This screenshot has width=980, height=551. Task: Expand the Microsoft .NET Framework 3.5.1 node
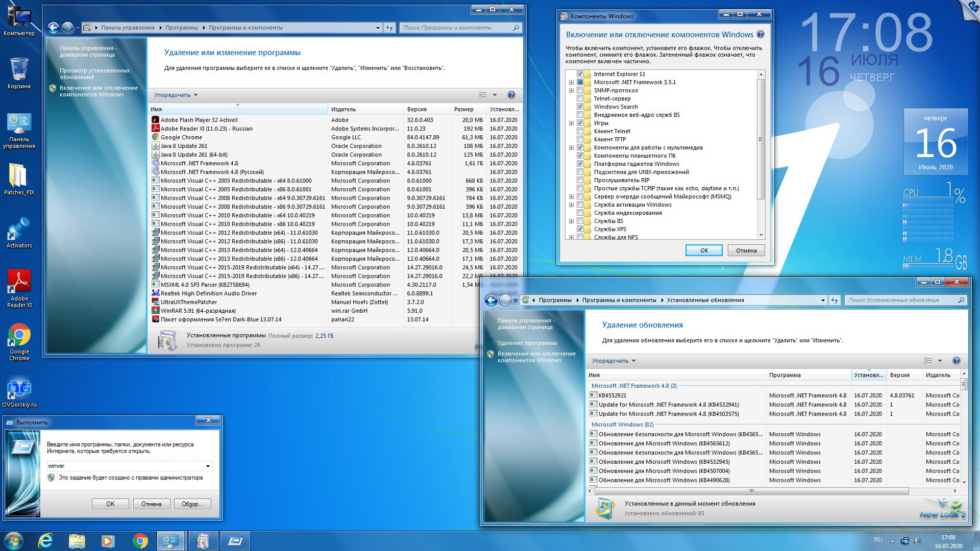572,82
